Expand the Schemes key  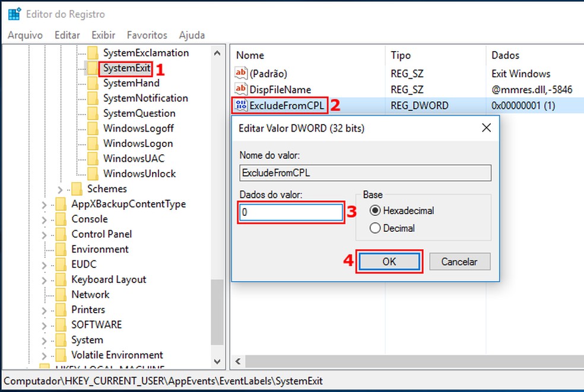(60, 190)
